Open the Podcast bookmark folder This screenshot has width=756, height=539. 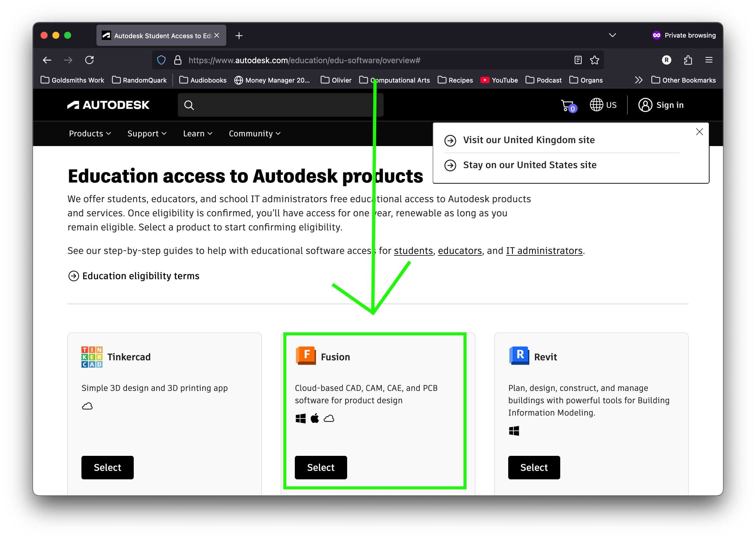point(543,80)
